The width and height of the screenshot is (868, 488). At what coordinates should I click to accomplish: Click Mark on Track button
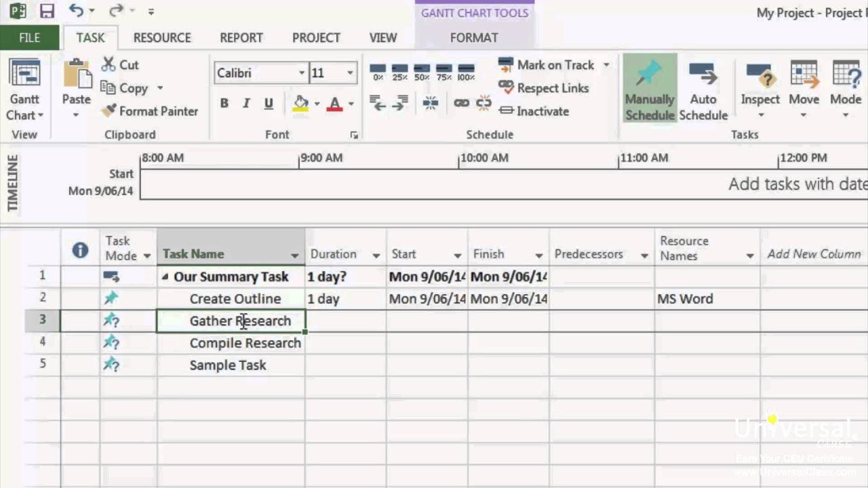(x=547, y=65)
